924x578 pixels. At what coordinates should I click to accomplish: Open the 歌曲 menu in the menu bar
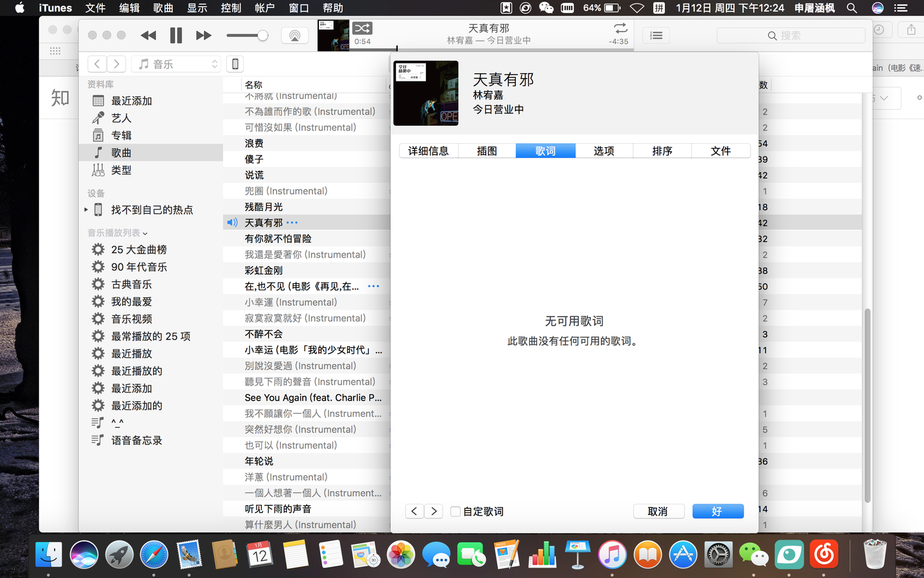[163, 8]
